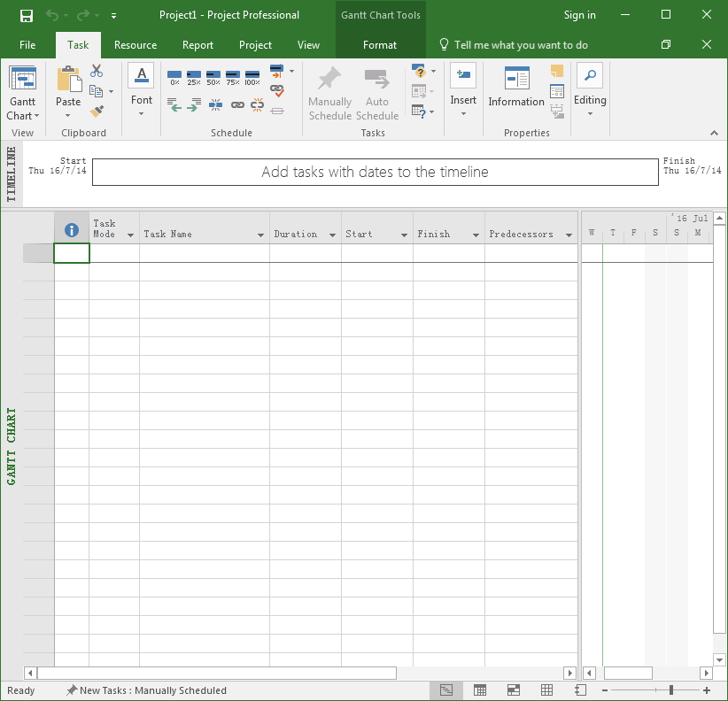Switch to Report view in status bar
Viewport: 728px width, 701px height.
pos(580,690)
